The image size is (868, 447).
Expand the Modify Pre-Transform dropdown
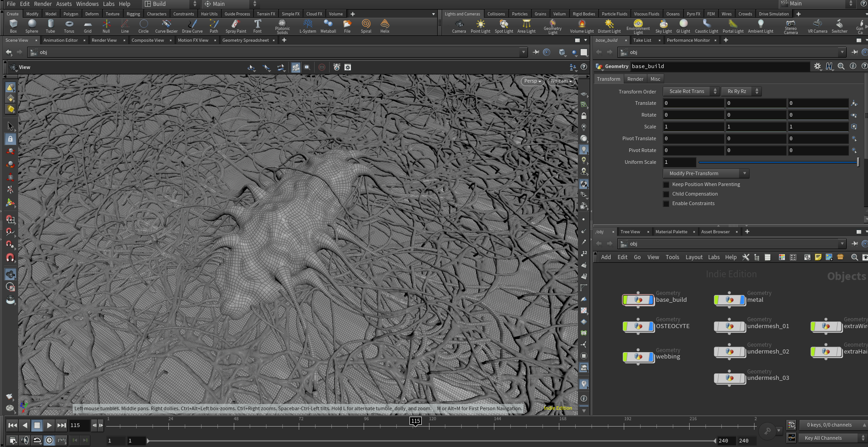click(x=706, y=173)
